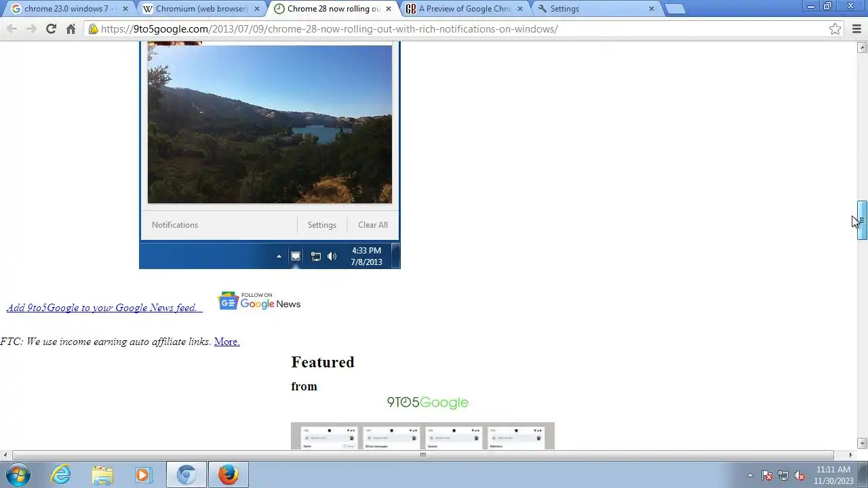Click the secure lock icon in address bar
The width and height of the screenshot is (868, 488).
(94, 28)
